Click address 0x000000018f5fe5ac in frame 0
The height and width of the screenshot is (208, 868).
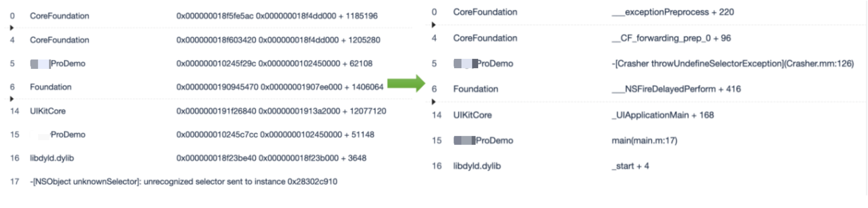point(214,16)
